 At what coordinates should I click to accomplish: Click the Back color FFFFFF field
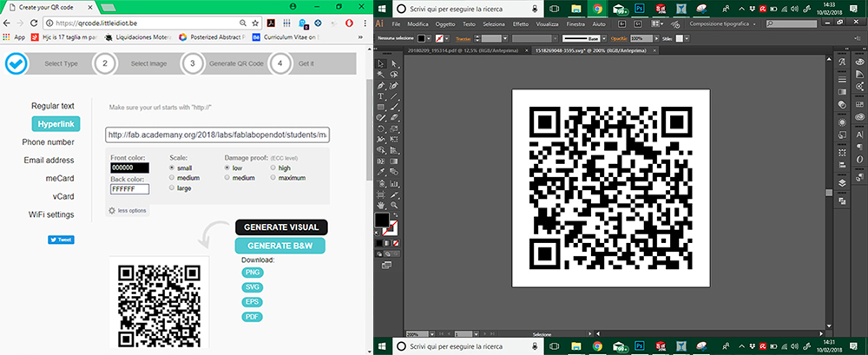(x=129, y=189)
